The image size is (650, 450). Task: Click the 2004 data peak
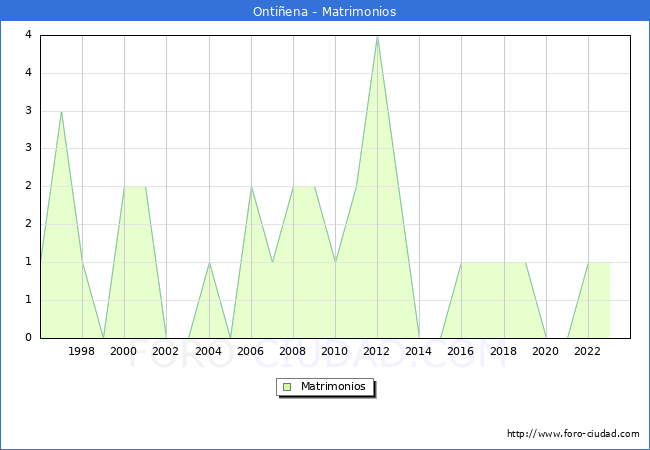pos(209,263)
